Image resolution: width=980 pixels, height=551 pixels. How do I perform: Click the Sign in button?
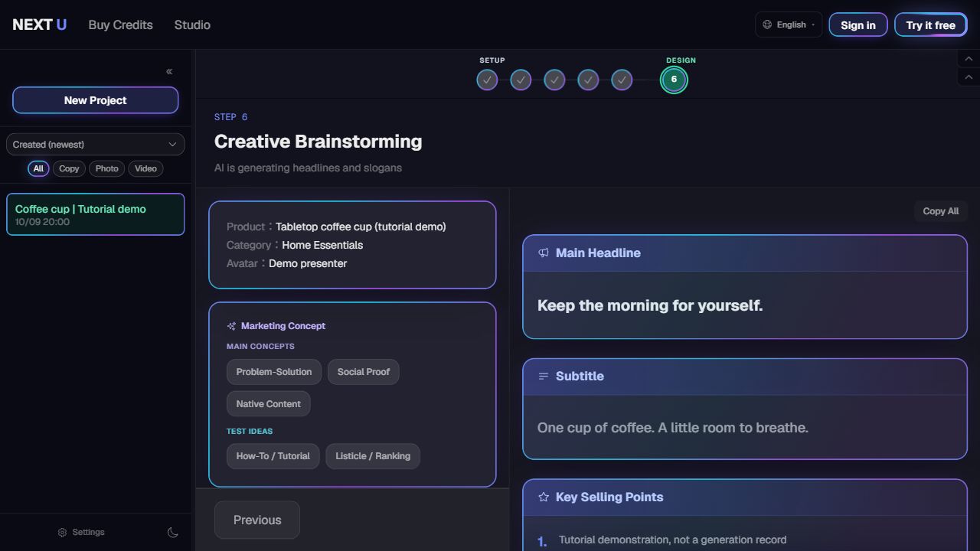858,24
